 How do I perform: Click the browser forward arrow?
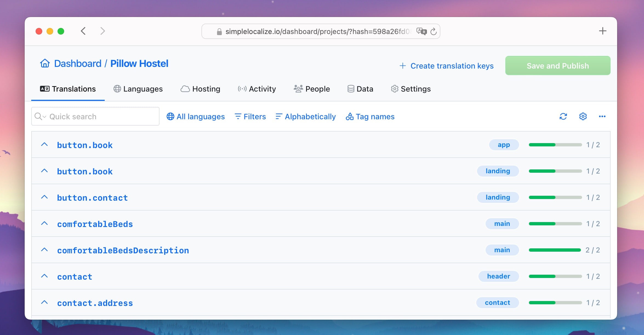(102, 31)
